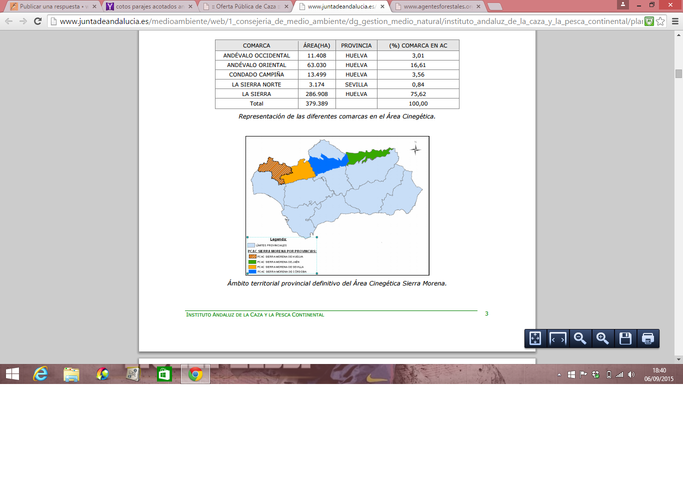Image resolution: width=683 pixels, height=479 pixels.
Task: Click the ÁREA(HA) column header
Action: tap(317, 45)
